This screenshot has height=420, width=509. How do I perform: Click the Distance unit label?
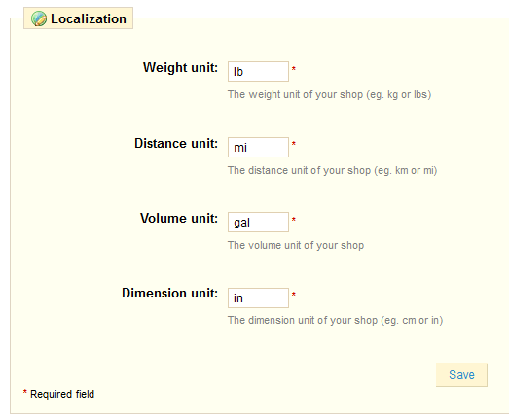tap(176, 143)
